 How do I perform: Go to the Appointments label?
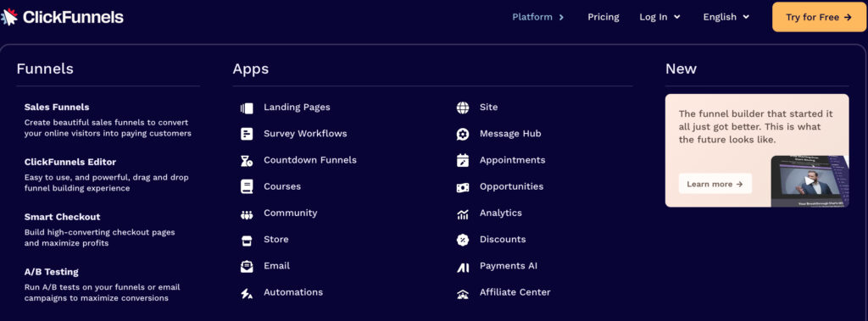tap(513, 160)
